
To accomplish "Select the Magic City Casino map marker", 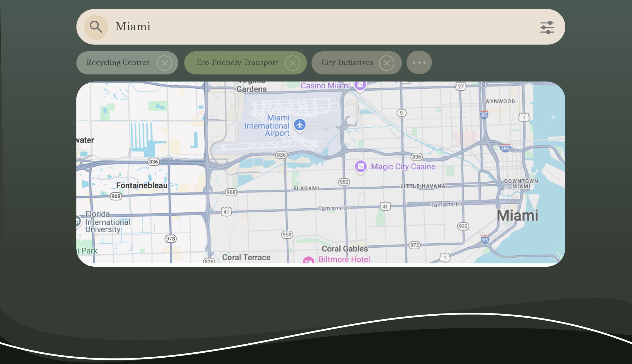I will [361, 167].
